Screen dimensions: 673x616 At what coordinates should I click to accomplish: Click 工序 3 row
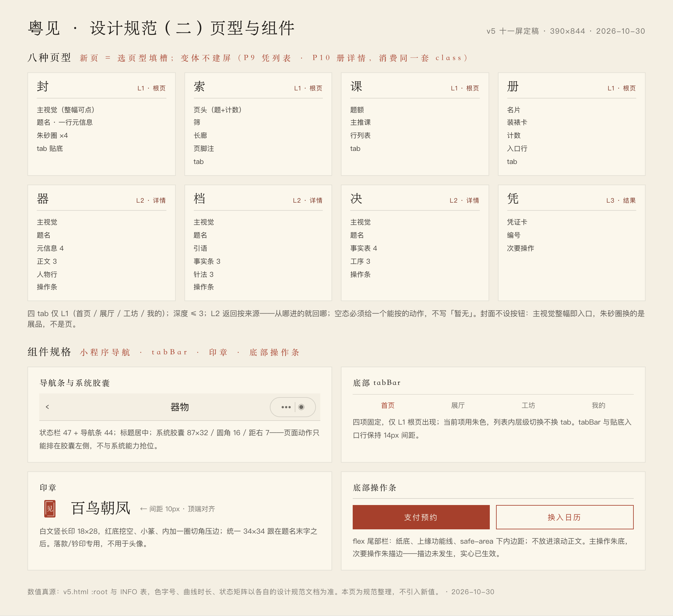click(x=360, y=261)
